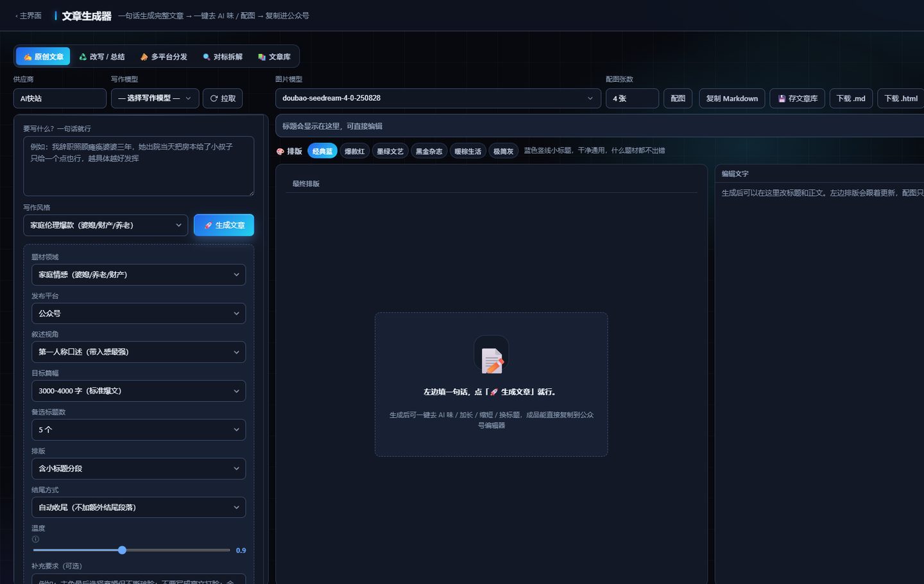Image resolution: width=924 pixels, height=584 pixels.
Task: Click the 要写什么 topic text area
Action: click(139, 166)
